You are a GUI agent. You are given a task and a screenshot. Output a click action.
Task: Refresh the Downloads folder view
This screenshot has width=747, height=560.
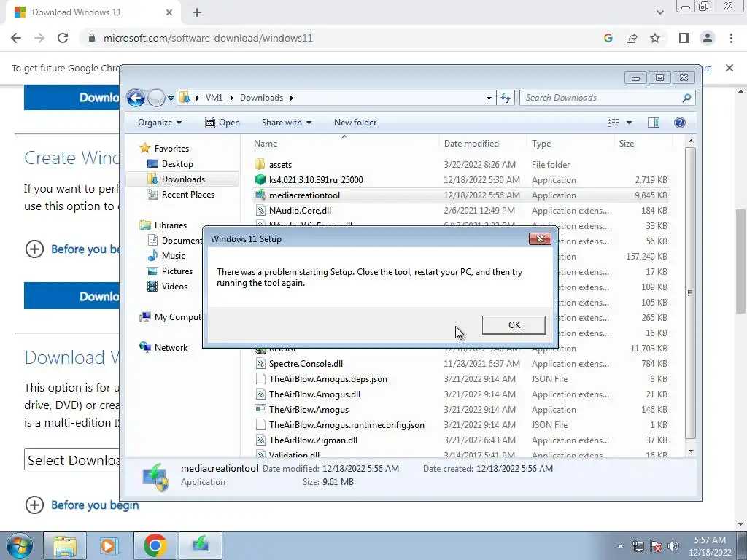click(506, 98)
